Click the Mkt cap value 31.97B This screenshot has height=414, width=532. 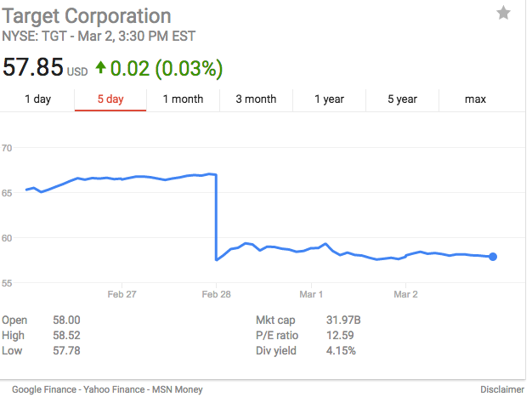point(343,320)
